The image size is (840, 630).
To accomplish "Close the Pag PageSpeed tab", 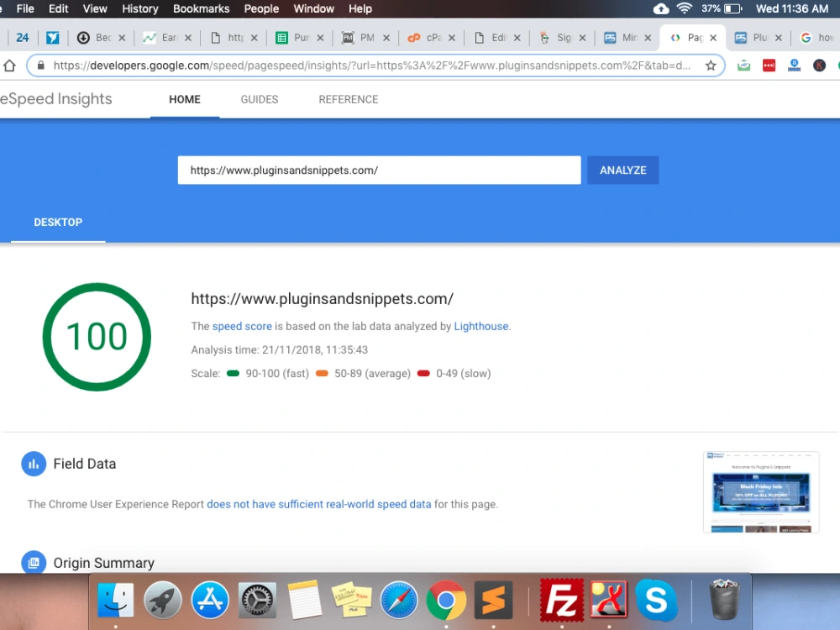I will pyautogui.click(x=713, y=38).
